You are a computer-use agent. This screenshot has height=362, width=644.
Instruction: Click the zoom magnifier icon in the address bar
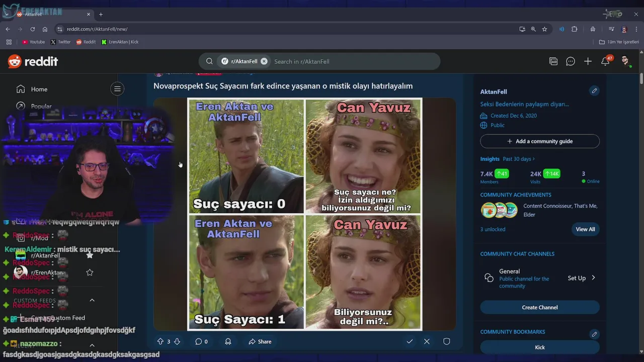coord(533,29)
